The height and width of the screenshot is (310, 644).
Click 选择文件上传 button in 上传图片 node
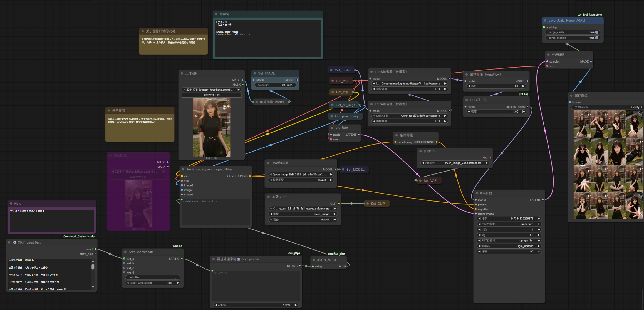click(x=211, y=95)
